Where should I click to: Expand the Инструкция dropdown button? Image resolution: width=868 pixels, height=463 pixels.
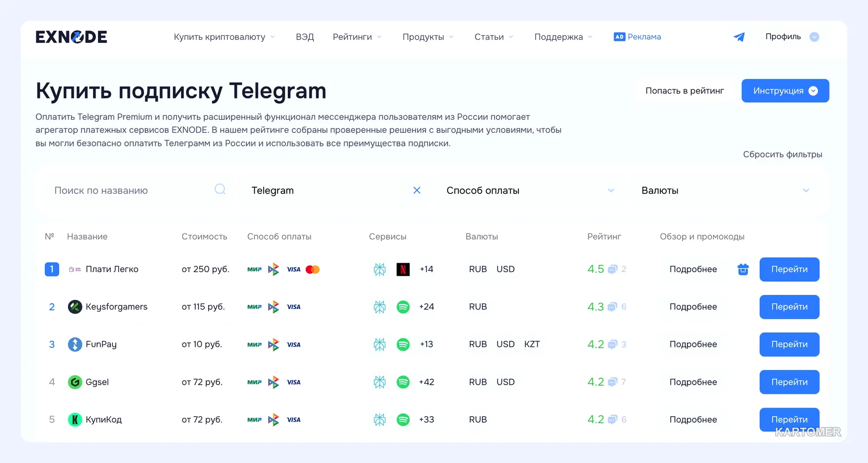[785, 91]
